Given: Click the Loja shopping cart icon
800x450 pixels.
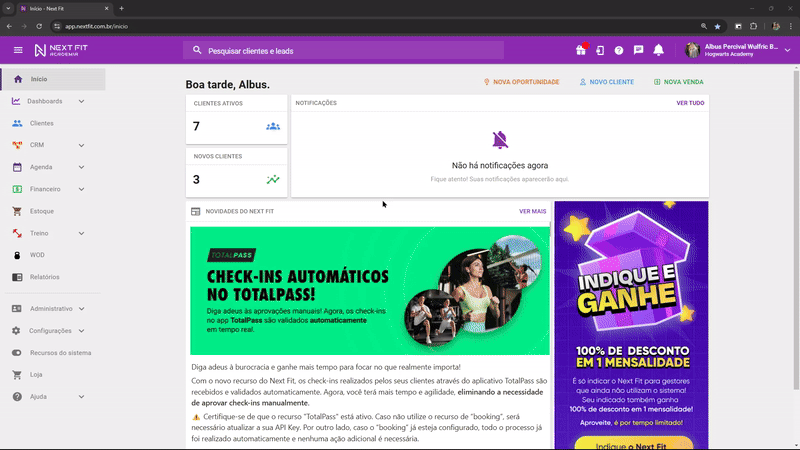Looking at the screenshot, I should click(17, 374).
